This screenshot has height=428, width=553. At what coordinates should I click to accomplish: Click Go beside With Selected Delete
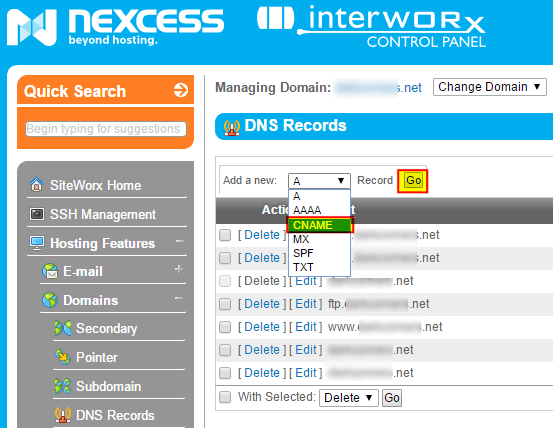(392, 398)
